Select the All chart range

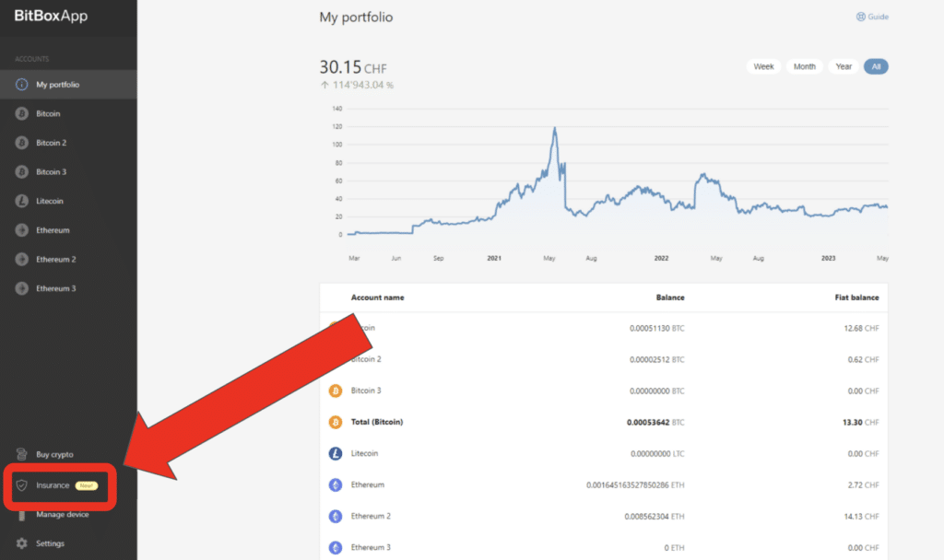876,66
